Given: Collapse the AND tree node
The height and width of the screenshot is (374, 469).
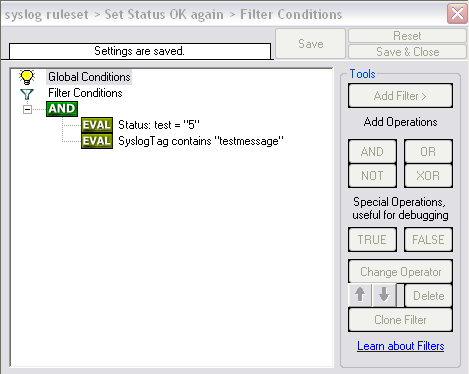Looking at the screenshot, I should pos(27,109).
